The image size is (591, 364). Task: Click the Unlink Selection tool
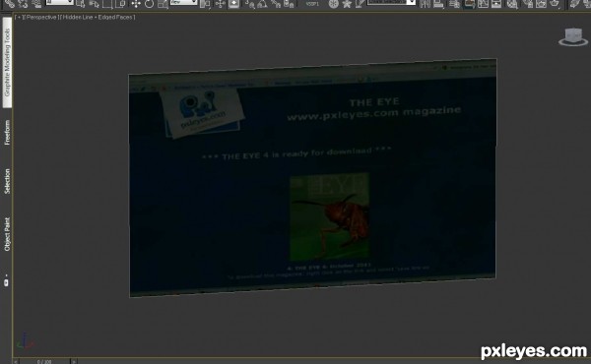(23, 4)
